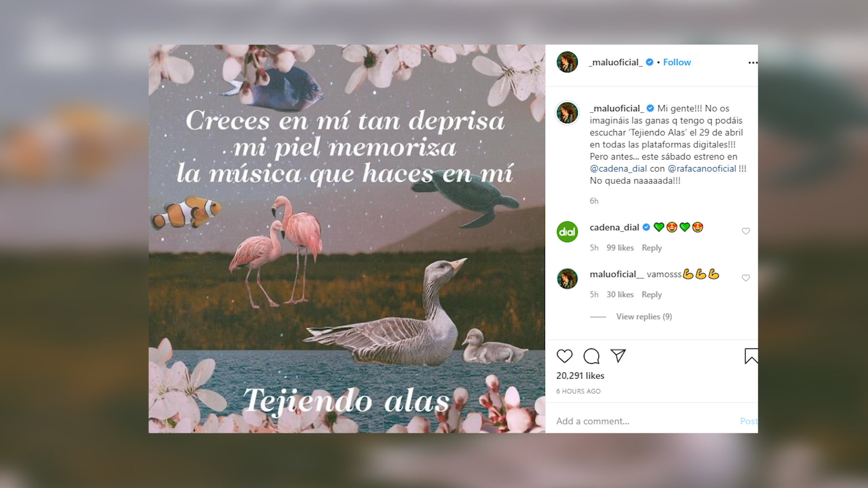Open @rafacanooficial mention link
Screen dimensions: 868x488
point(702,169)
